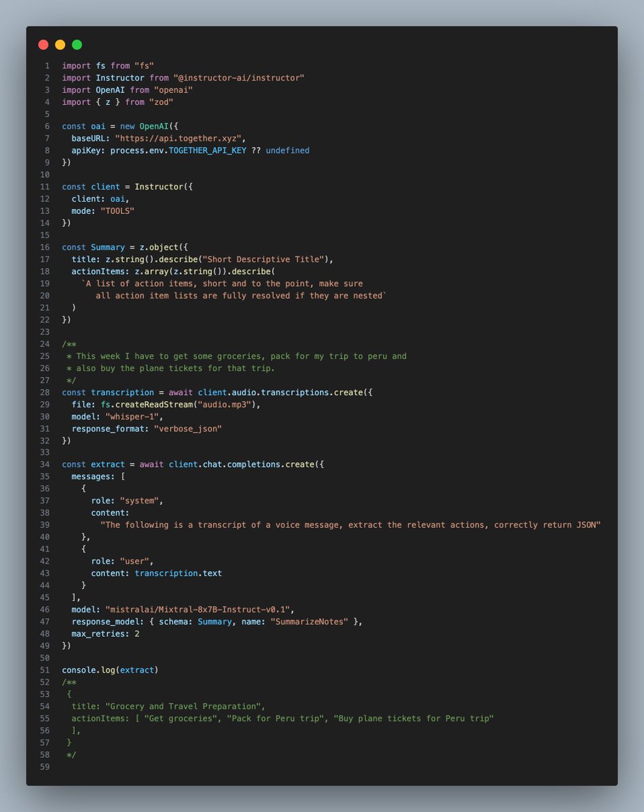Screen dimensions: 644x812
Task: Click import fs statement on line 1
Action: coord(108,66)
